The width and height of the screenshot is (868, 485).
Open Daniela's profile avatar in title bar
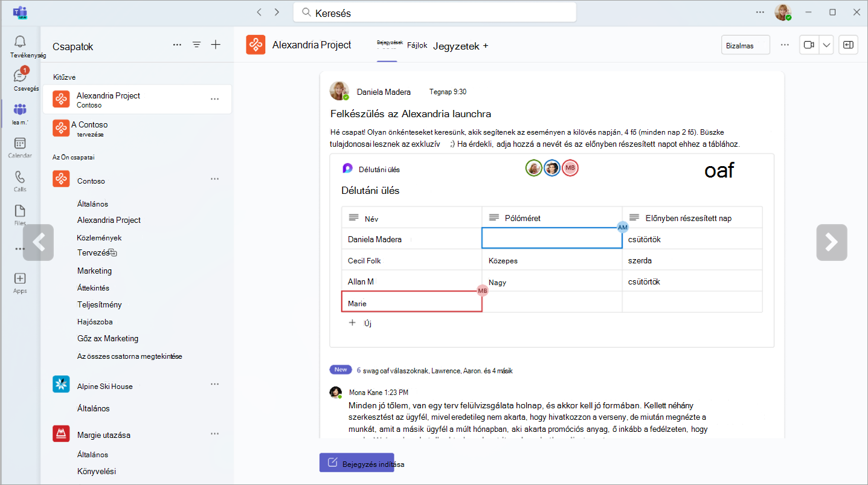coord(783,12)
